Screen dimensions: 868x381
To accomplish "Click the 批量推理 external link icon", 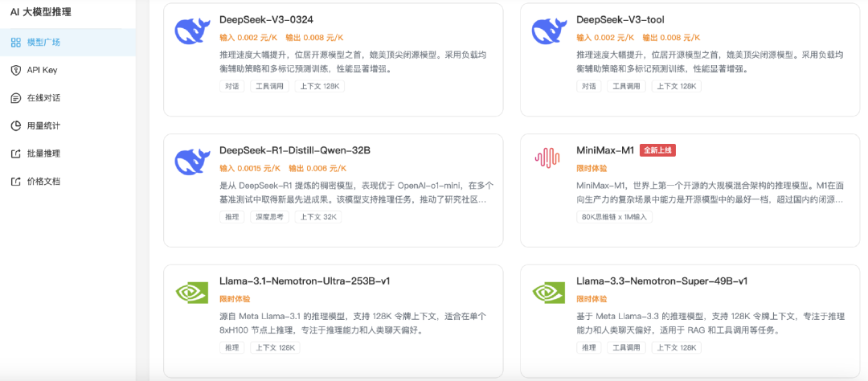I will tap(16, 154).
